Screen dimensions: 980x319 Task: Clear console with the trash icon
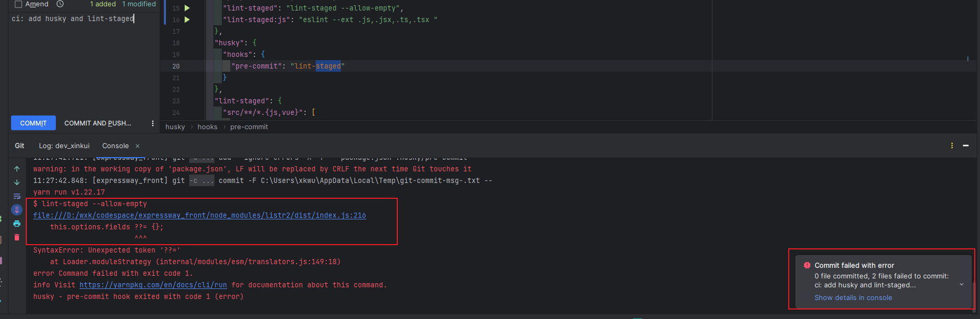tap(17, 237)
